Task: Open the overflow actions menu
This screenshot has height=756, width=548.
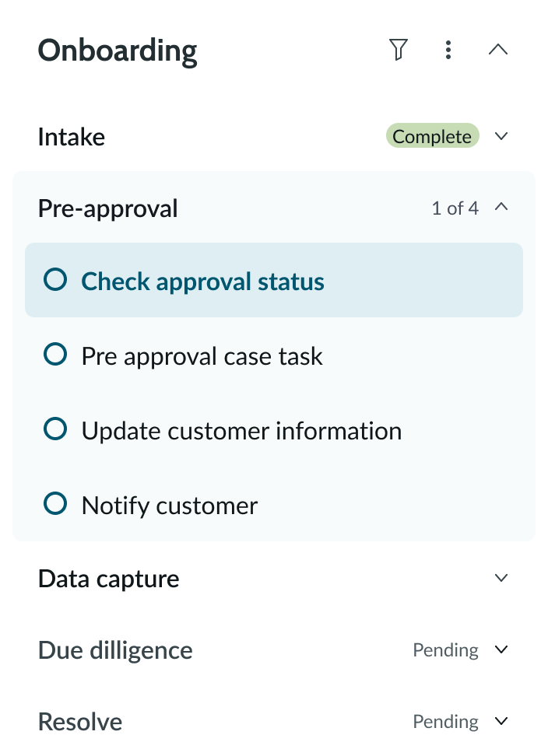Action: click(448, 50)
